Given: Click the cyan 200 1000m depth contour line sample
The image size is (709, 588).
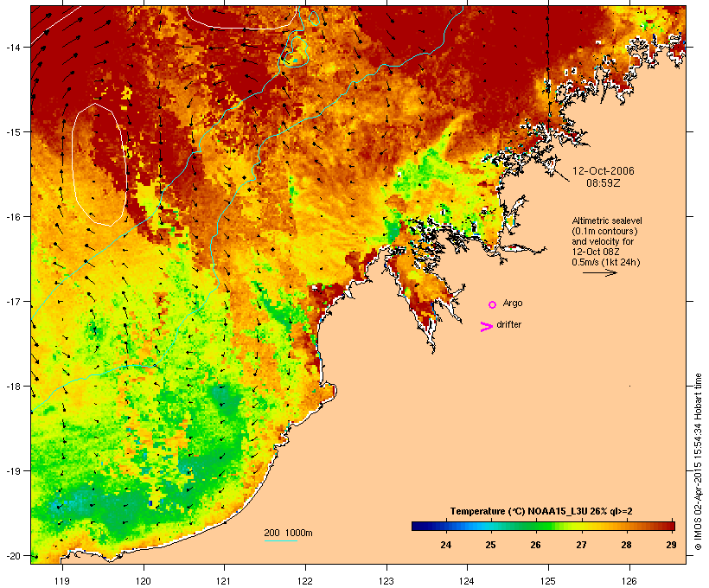Looking at the screenshot, I should pyautogui.click(x=280, y=540).
